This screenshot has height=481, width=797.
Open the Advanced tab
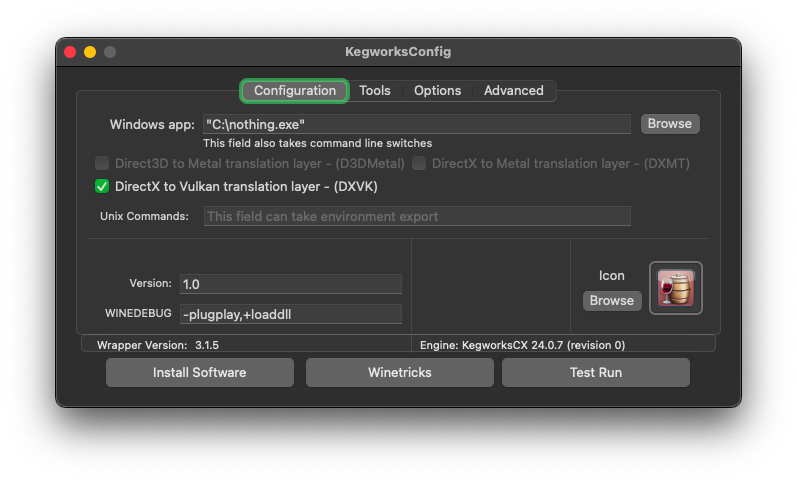(513, 91)
